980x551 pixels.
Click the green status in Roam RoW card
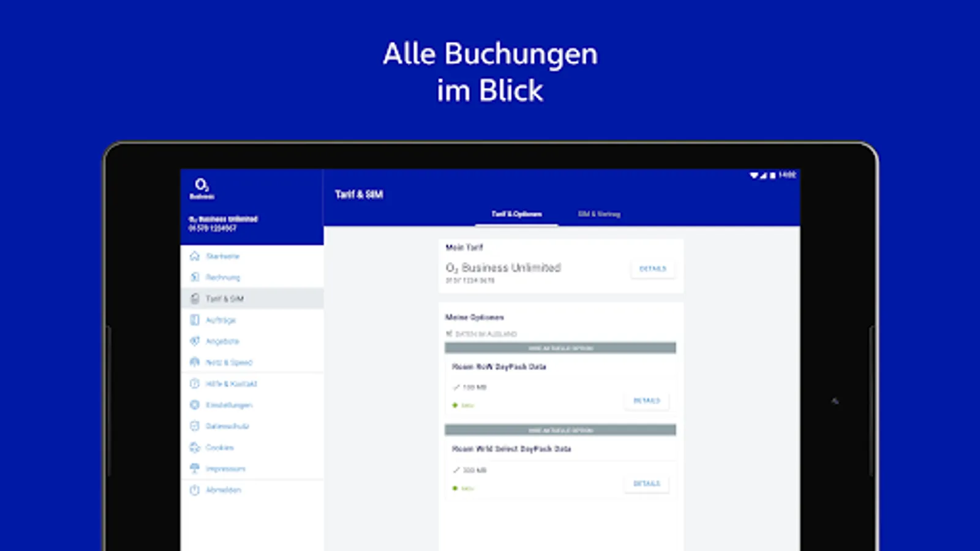464,405
